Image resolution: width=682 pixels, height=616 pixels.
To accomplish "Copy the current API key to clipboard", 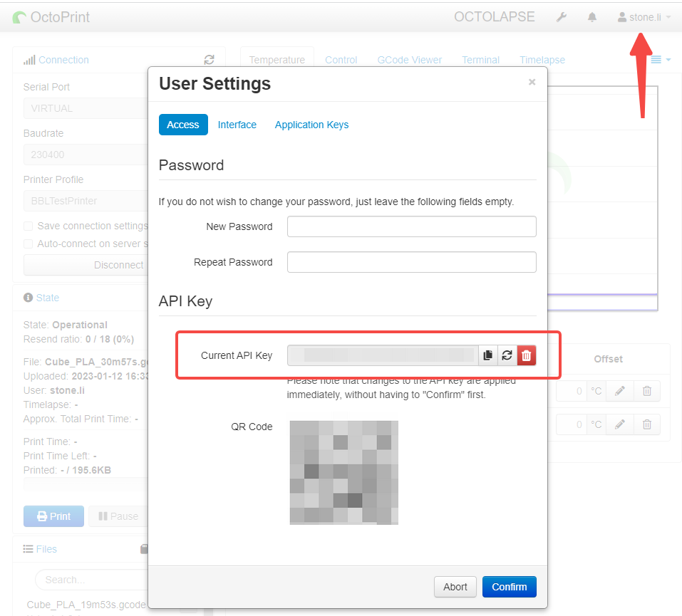I will click(487, 355).
